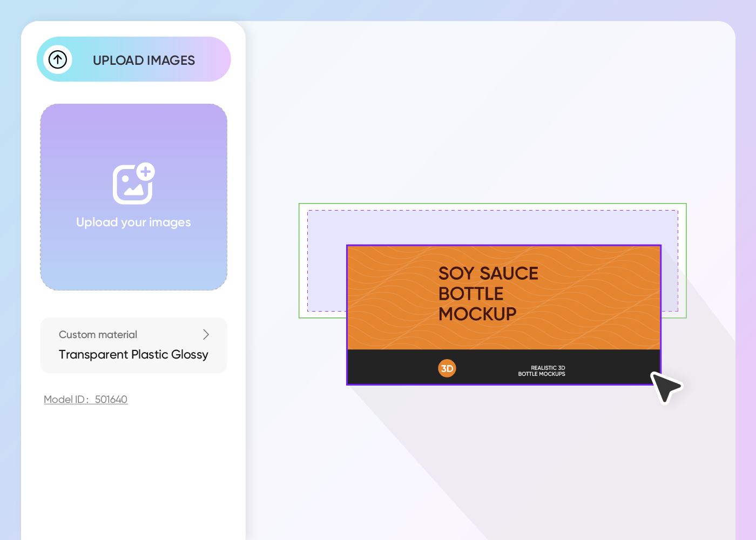
Task: Open the Transparent Plastic Glossy material picker
Action: pos(133,354)
